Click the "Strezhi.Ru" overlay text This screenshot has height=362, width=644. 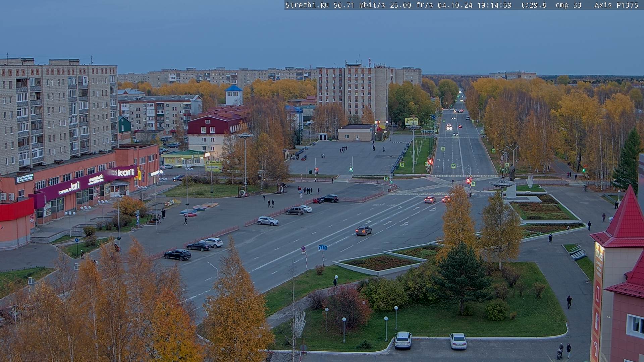click(307, 5)
